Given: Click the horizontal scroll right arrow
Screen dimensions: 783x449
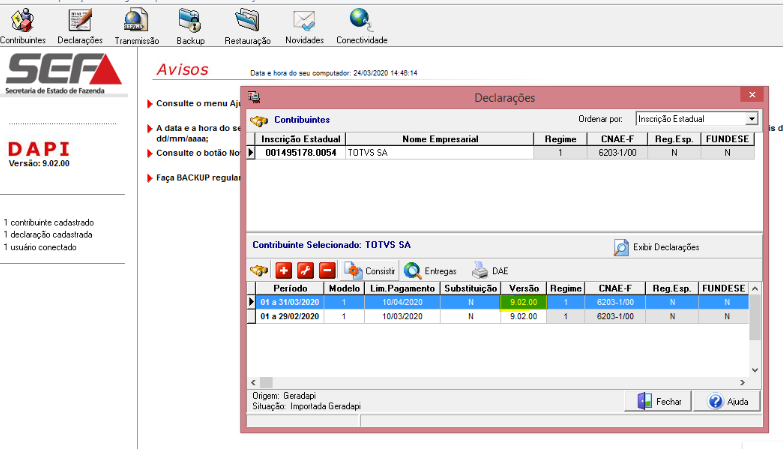Looking at the screenshot, I should click(743, 383).
